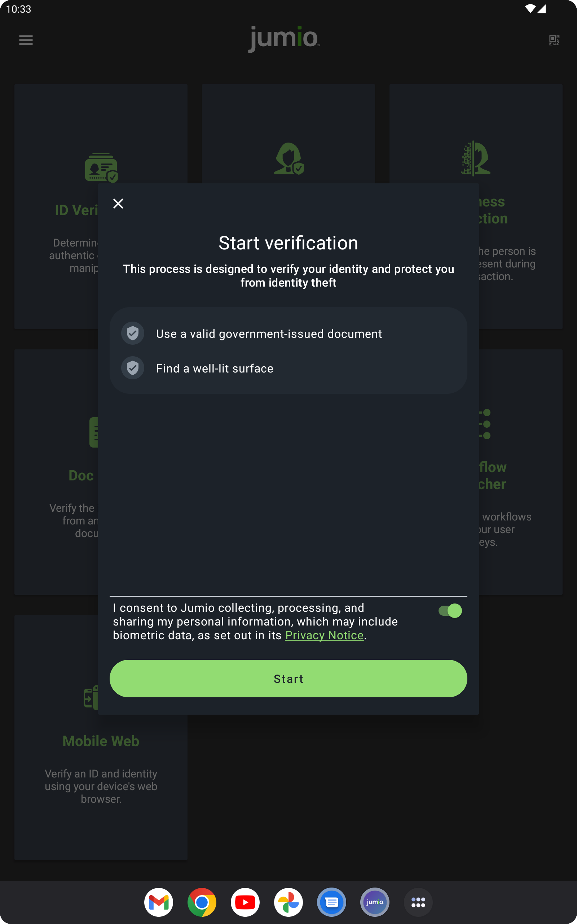The height and width of the screenshot is (924, 577).
Task: Open the app drawer grid icon
Action: pyautogui.click(x=418, y=902)
